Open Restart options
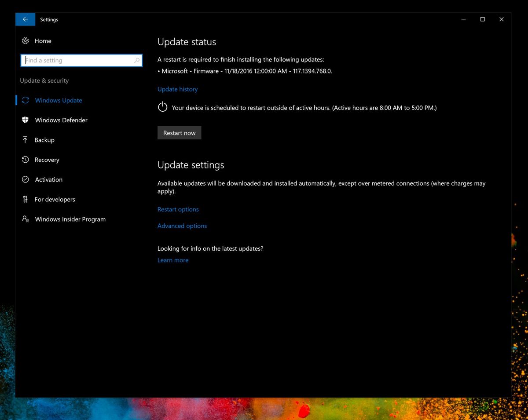Screen dimensions: 528x420 pyautogui.click(x=178, y=209)
